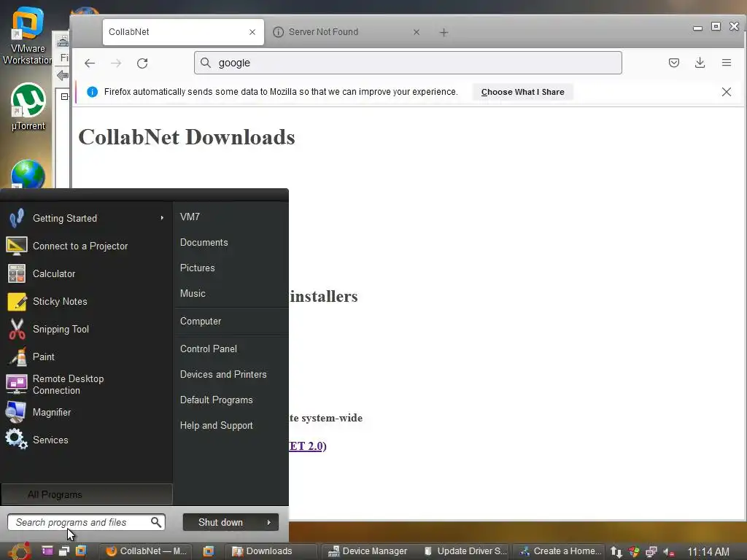The image size is (747, 560).
Task: Expand the Shut down options arrow
Action: (269, 522)
